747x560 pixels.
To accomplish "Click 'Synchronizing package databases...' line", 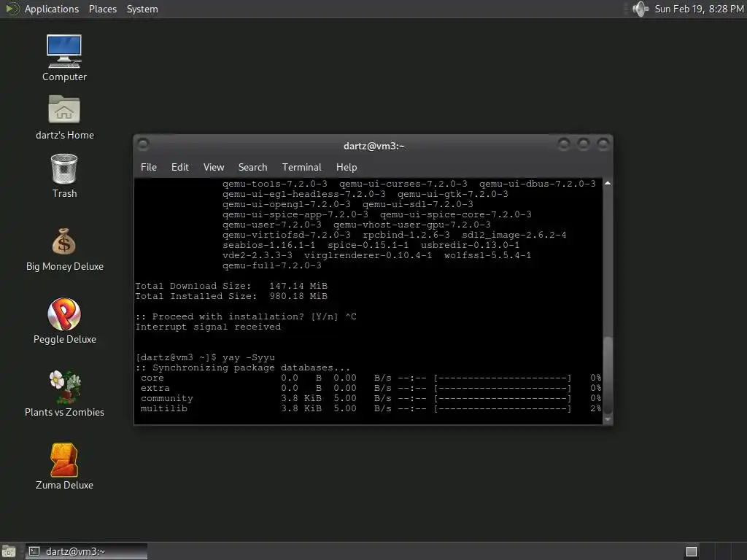I will coord(242,367).
